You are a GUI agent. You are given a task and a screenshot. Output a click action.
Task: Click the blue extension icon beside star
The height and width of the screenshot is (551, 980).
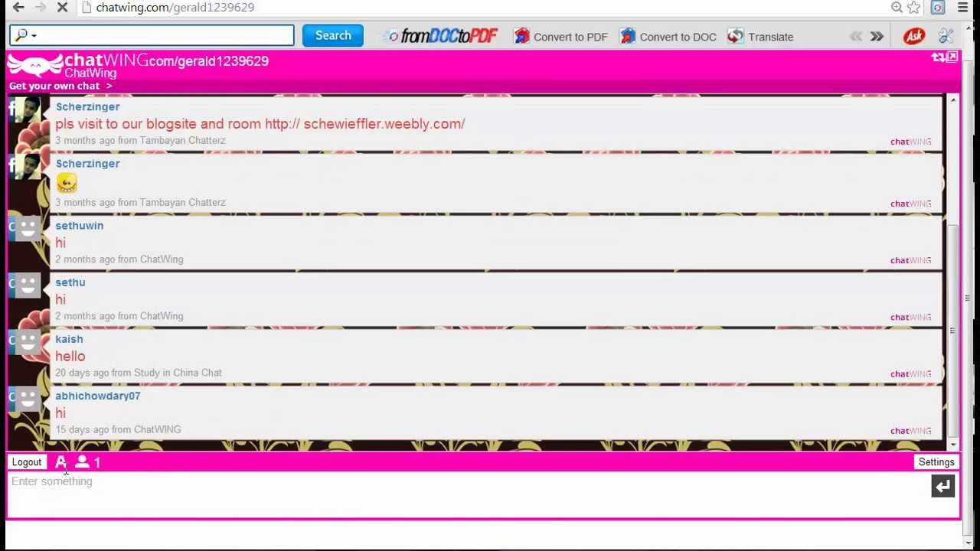[x=938, y=8]
